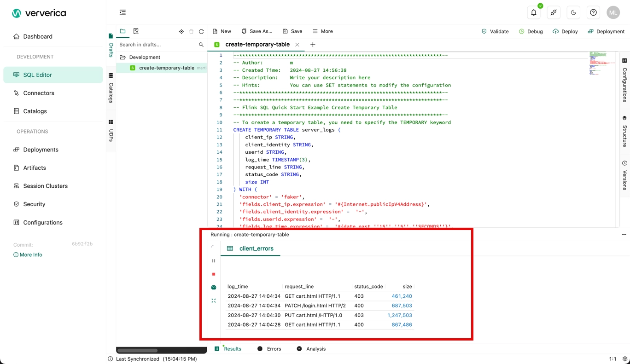The image size is (630, 364).
Task: Collapse the left navigation with the hamburger icon
Action: (122, 12)
